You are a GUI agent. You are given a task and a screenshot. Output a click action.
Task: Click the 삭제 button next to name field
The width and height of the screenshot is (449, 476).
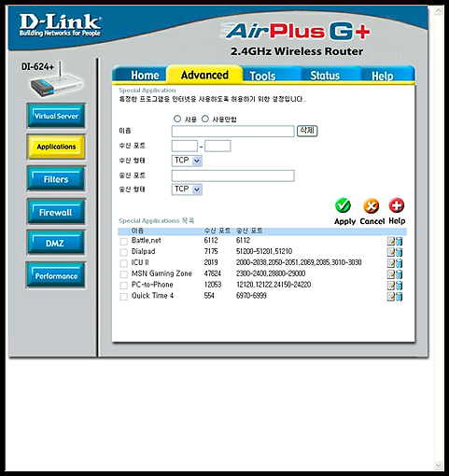[307, 131]
